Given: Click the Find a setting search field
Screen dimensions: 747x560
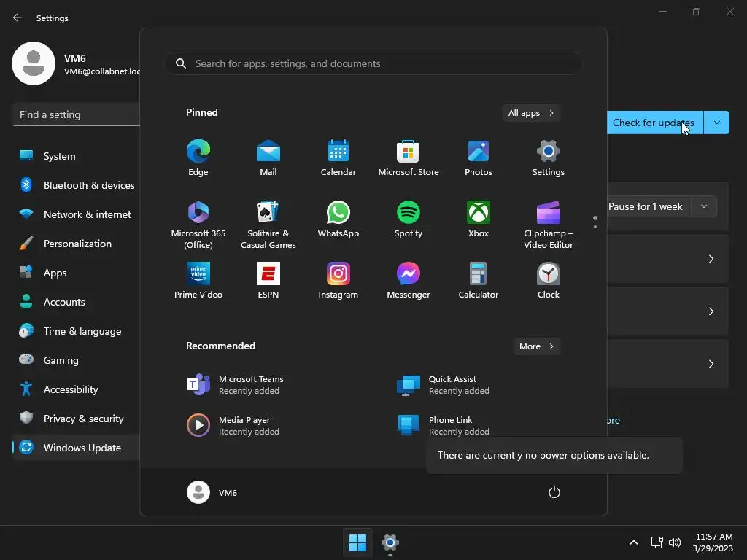Looking at the screenshot, I should (76, 114).
